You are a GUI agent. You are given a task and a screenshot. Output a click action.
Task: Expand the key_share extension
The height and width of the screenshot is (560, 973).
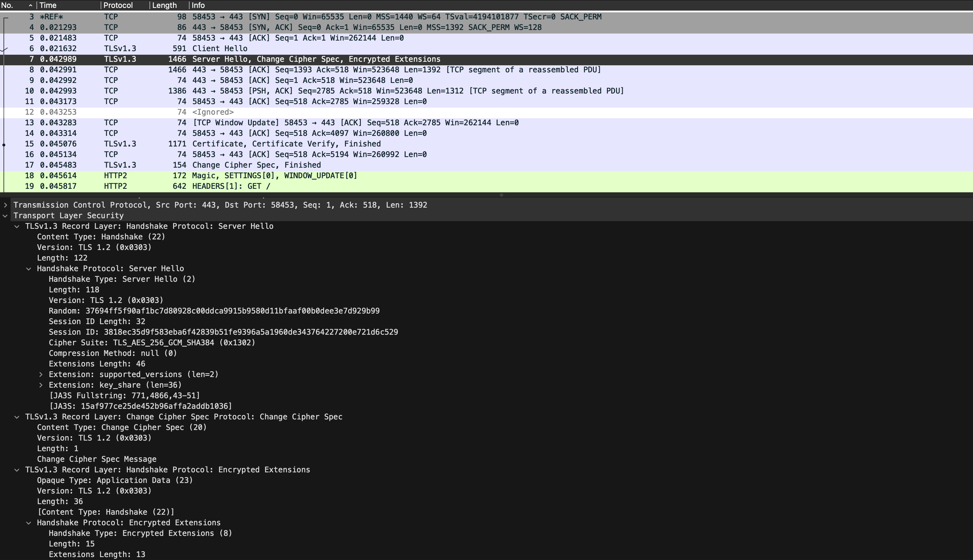[x=41, y=385]
